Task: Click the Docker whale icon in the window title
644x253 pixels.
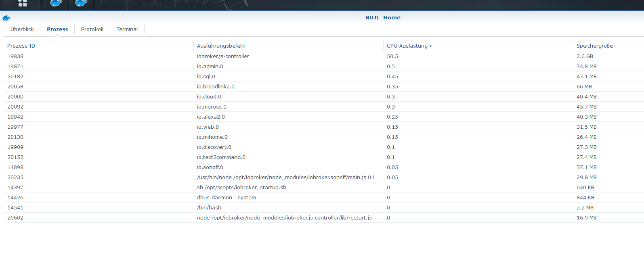Action: pos(6,18)
